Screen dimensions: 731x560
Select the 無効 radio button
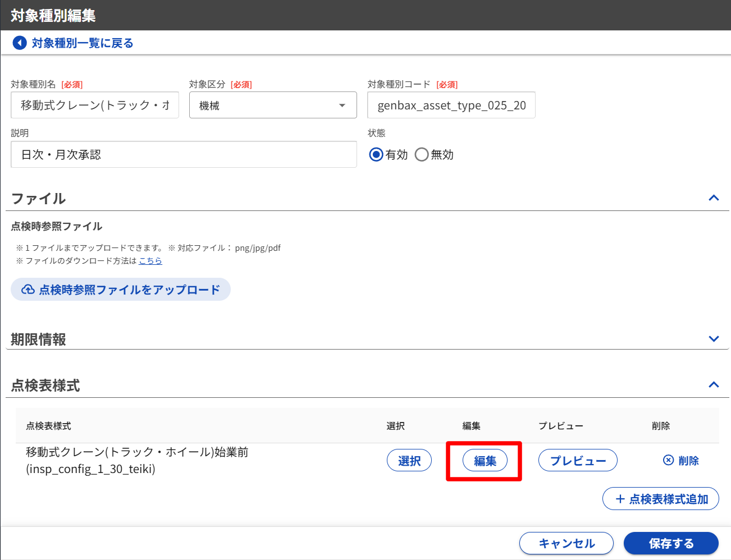422,155
